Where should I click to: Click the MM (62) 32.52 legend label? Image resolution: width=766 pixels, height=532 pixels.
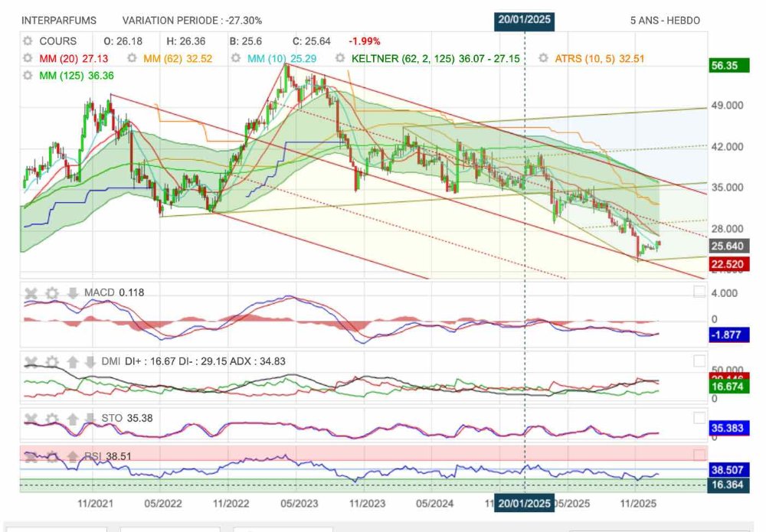178,59
